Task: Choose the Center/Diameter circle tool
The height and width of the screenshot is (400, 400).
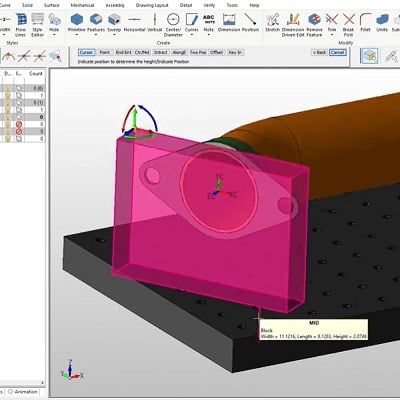Action: pos(173,25)
